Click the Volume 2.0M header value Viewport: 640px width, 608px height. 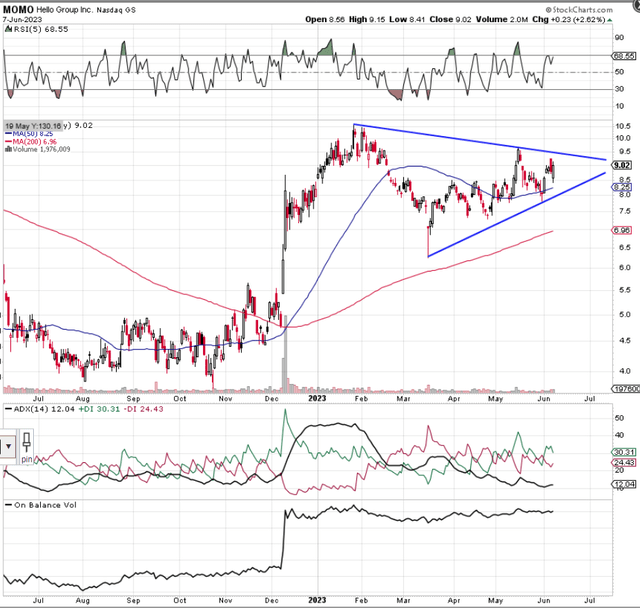(502, 19)
